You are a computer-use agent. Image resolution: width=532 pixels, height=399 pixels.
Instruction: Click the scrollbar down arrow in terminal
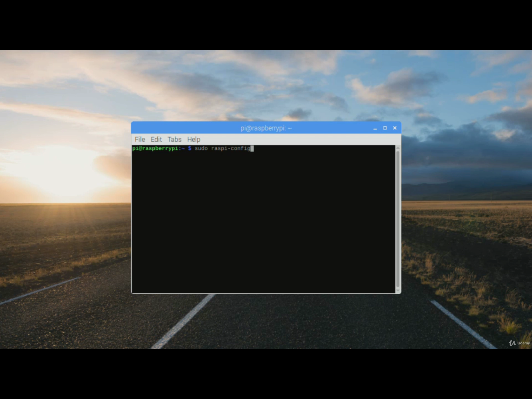point(398,290)
